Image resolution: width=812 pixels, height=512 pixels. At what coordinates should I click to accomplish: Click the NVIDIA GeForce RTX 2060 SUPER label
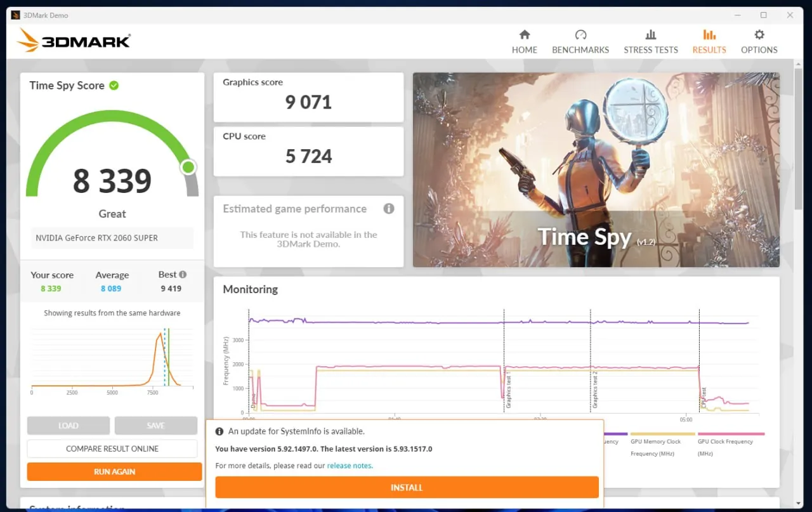tap(97, 238)
